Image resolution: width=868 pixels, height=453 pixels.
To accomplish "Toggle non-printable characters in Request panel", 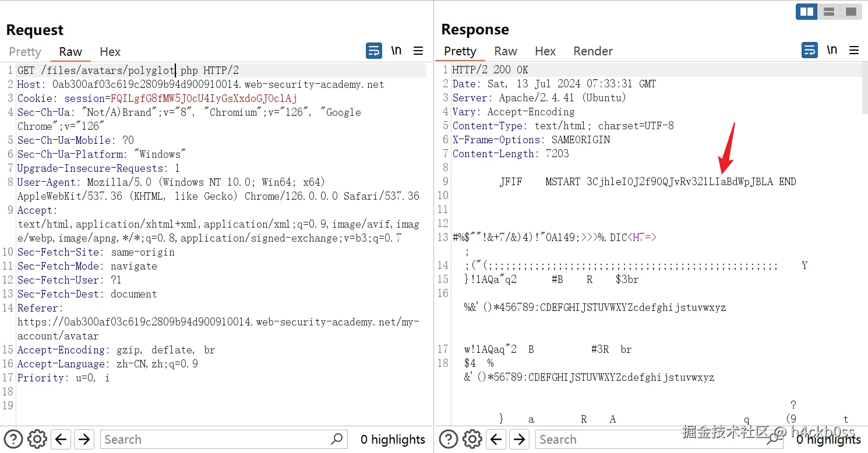I will click(396, 51).
